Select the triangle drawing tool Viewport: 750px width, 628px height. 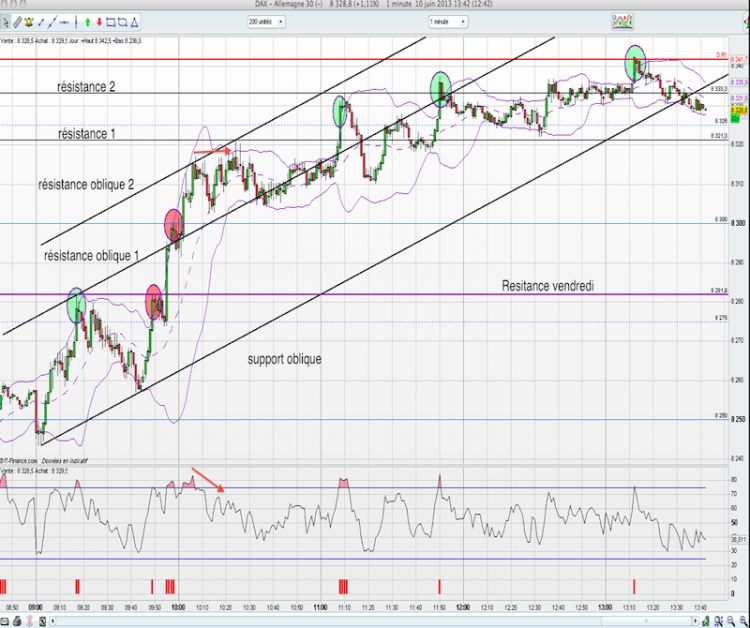click(x=134, y=22)
